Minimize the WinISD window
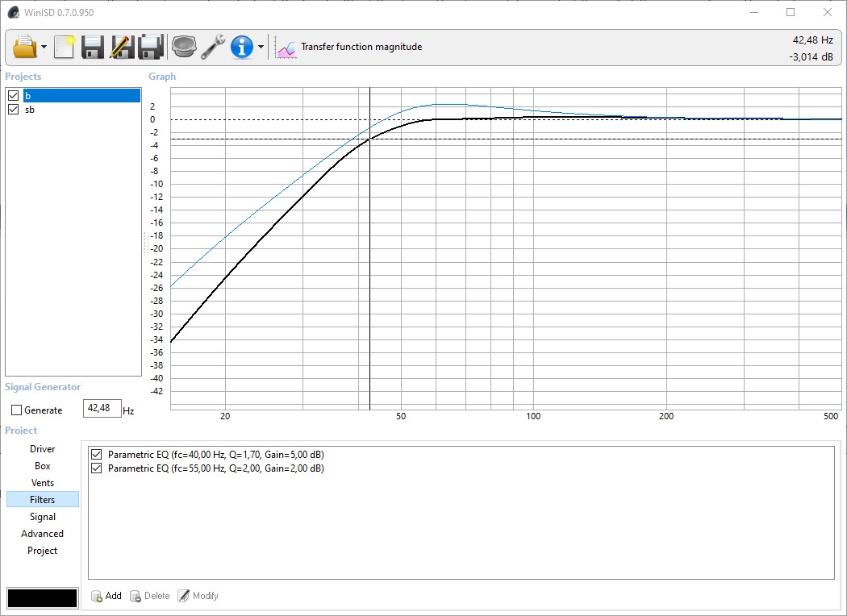Viewport: 847px width, 616px height. (x=754, y=12)
